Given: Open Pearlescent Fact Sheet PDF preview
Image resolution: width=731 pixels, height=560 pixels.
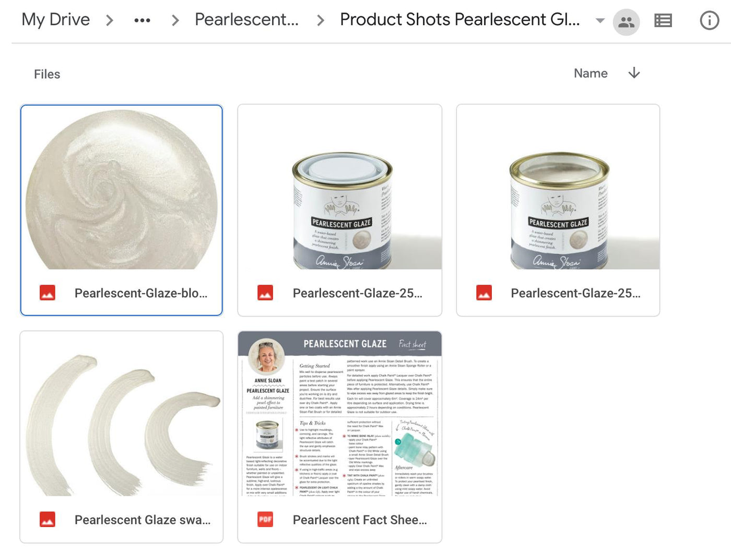Looking at the screenshot, I should (x=340, y=414).
